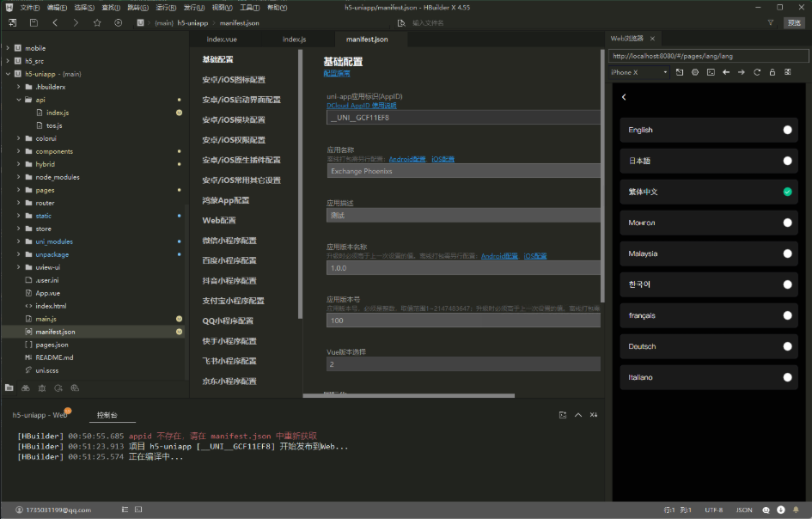Click the bug debug icon at sidebar bottom
Screen dimensions: 812x519
[42, 388]
